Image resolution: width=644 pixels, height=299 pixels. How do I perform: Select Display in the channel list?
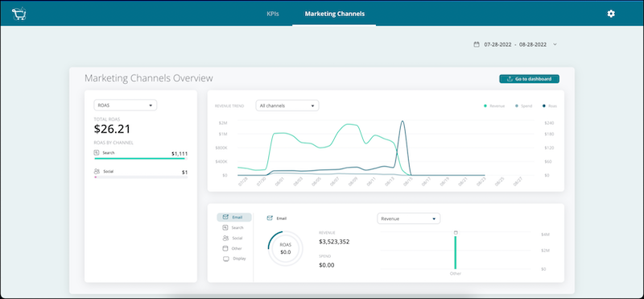pyautogui.click(x=234, y=259)
